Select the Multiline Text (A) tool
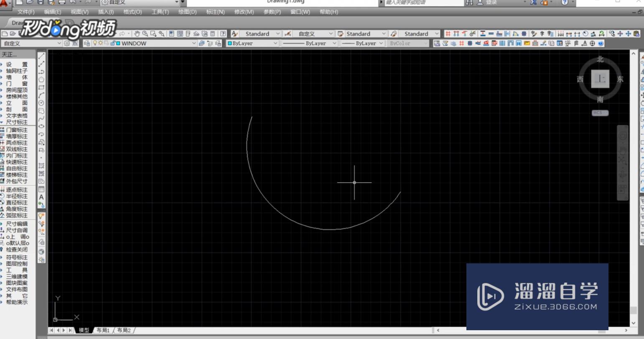Image resolution: width=644 pixels, height=339 pixels. pos(41,197)
